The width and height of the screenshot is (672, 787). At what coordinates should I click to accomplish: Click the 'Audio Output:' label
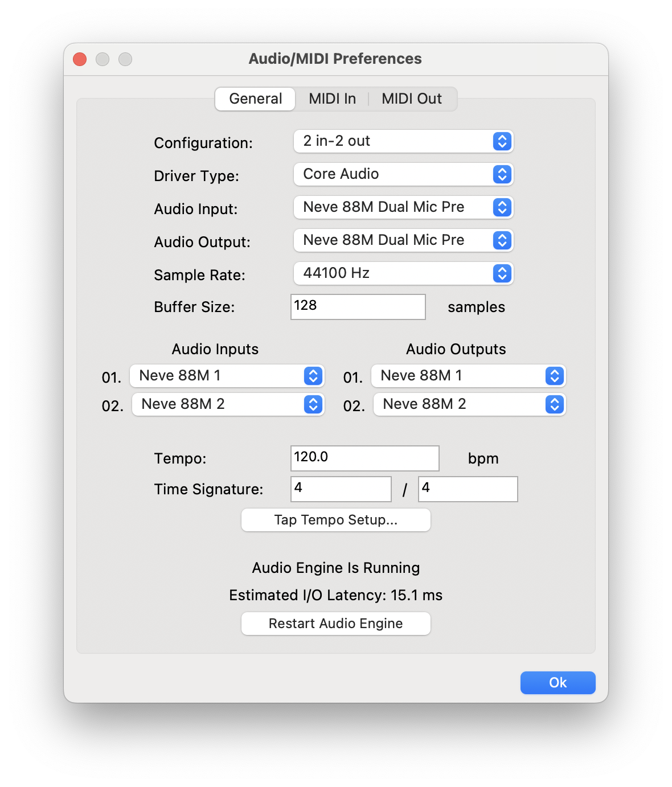tap(202, 242)
